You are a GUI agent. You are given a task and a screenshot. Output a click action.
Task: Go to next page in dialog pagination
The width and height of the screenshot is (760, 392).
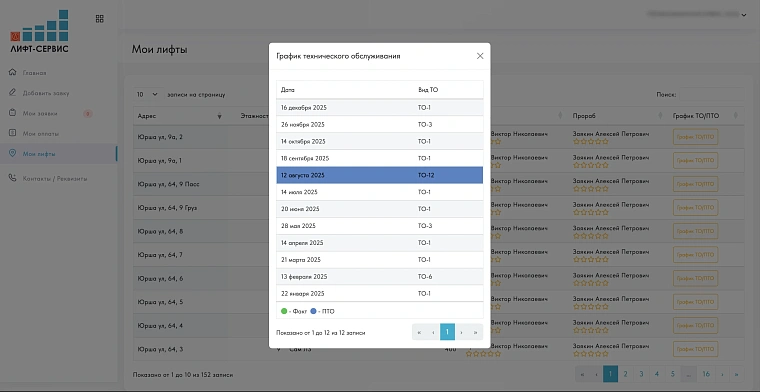[461, 332]
